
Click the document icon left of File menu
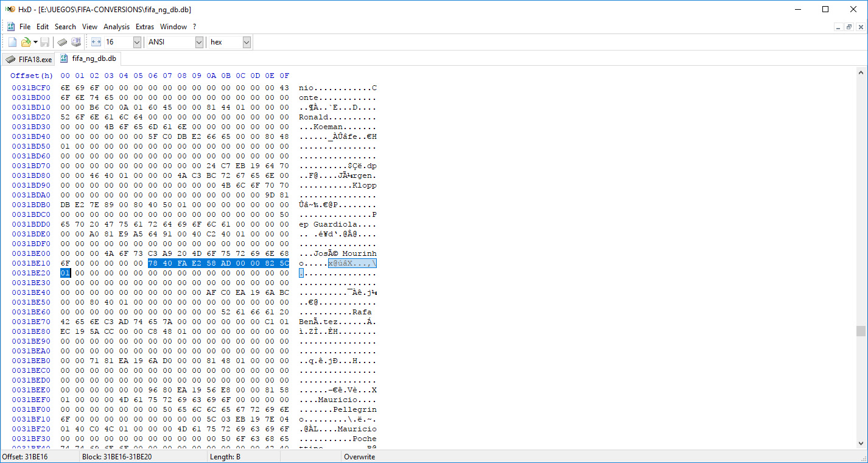[11, 27]
